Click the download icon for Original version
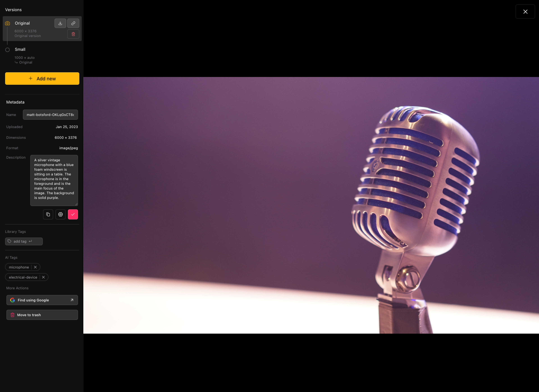This screenshot has height=392, width=539. click(x=60, y=23)
